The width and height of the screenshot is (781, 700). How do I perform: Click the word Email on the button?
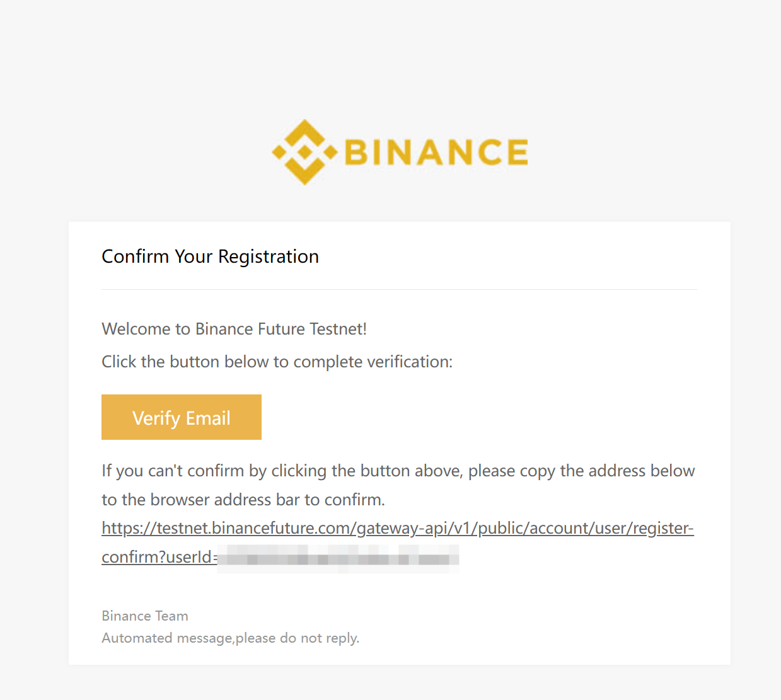coord(208,418)
